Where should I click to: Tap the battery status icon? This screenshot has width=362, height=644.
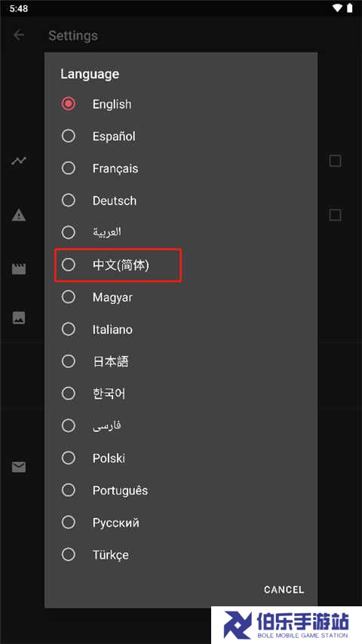[x=350, y=8]
